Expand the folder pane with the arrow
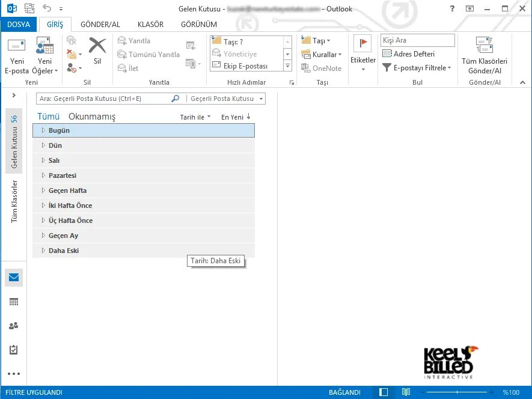The height and width of the screenshot is (399, 532). [14, 96]
